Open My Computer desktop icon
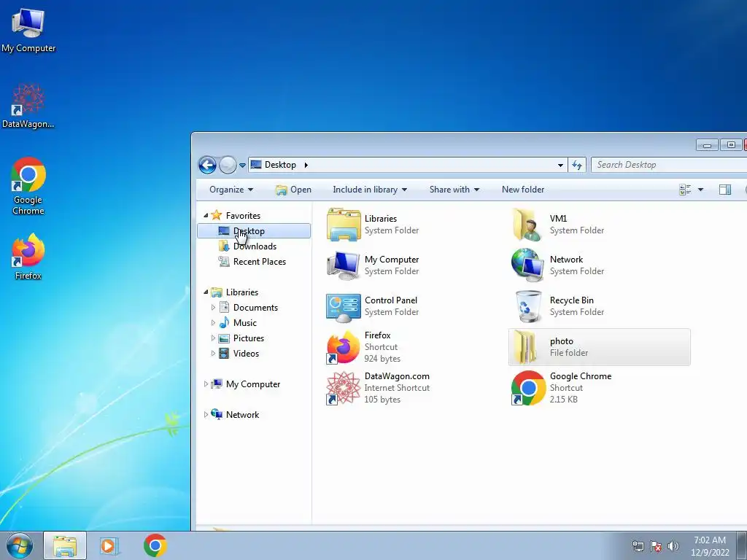747x560 pixels. coord(28,30)
